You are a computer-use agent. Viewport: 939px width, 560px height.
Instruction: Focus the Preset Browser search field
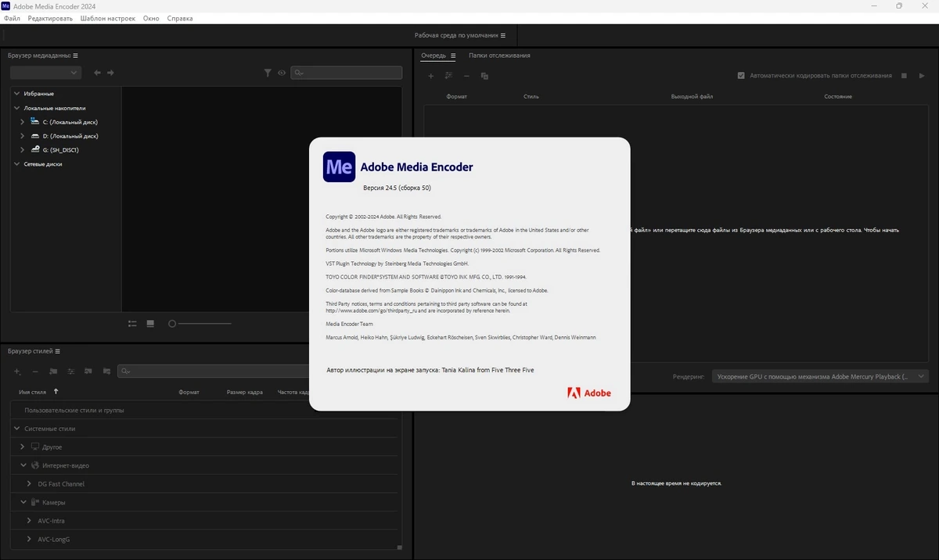tap(213, 372)
